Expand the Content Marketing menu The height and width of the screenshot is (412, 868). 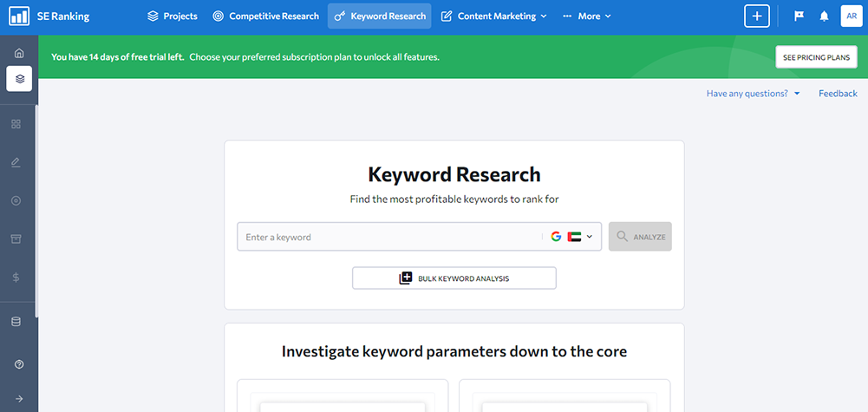click(x=493, y=16)
